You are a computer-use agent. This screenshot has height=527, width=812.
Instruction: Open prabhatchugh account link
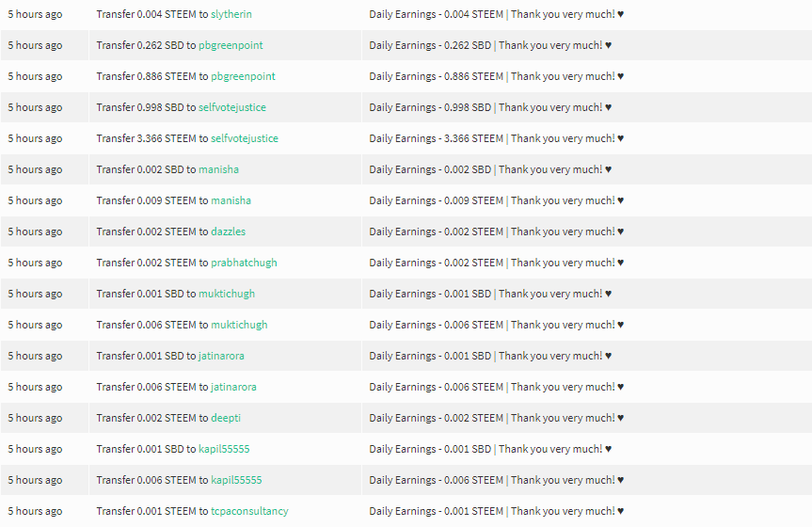tap(244, 263)
